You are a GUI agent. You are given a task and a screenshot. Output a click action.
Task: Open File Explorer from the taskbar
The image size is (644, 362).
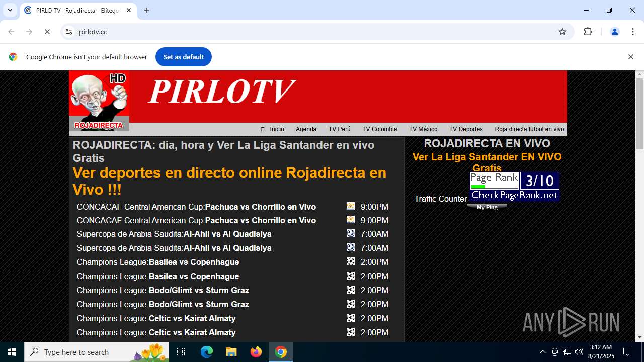pos(231,352)
